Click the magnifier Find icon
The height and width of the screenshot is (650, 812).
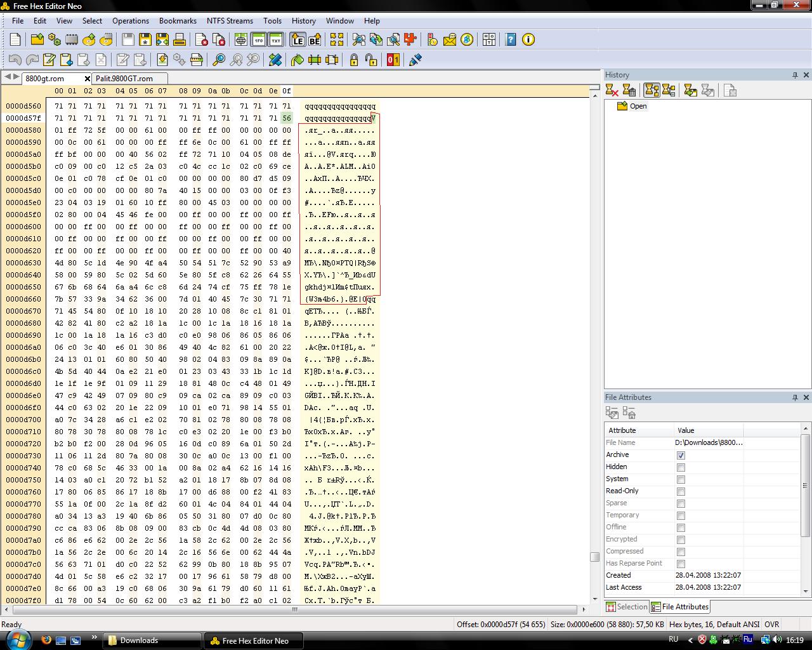[219, 60]
